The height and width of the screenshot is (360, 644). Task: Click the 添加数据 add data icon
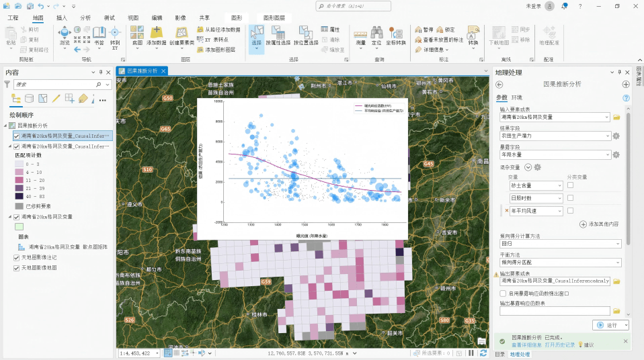point(156,33)
